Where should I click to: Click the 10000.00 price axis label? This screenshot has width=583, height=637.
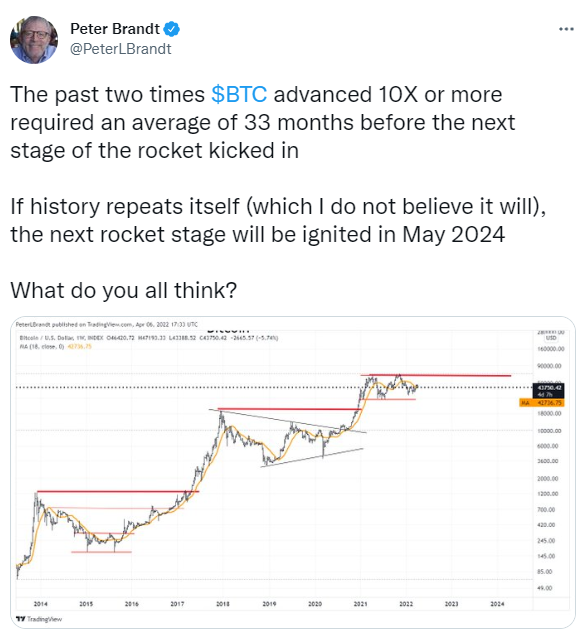[549, 431]
